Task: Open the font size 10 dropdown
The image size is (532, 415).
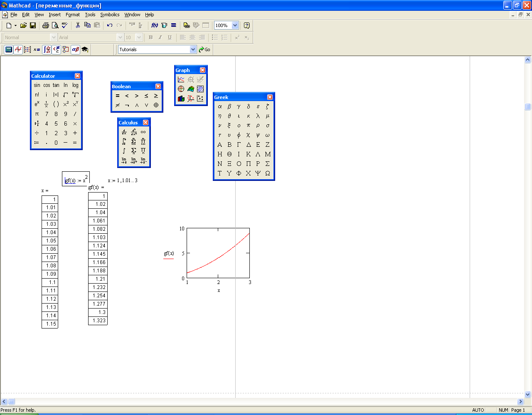Action: click(139, 37)
